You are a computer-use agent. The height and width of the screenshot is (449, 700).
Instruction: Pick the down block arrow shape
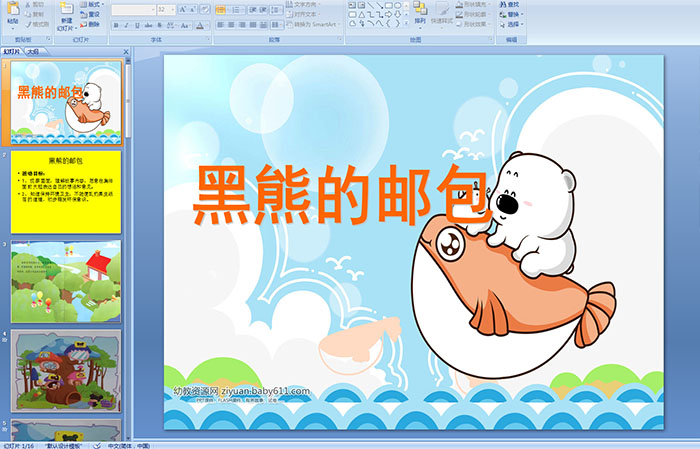(x=397, y=14)
